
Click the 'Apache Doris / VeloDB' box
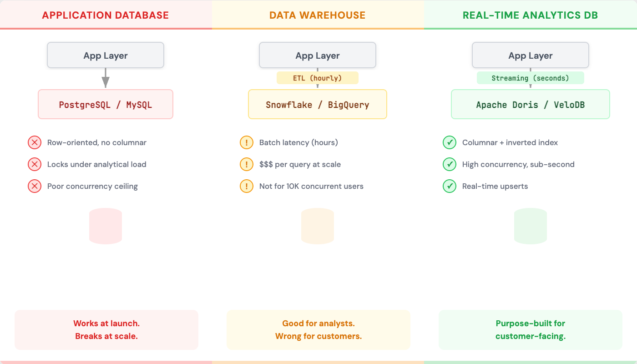[531, 105]
